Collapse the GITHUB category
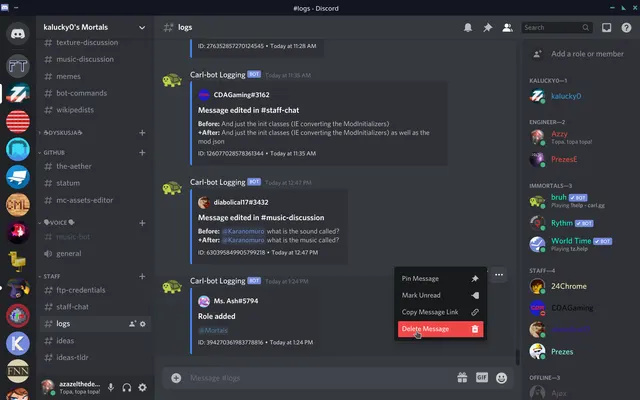Image resolution: width=640 pixels, height=400 pixels. (x=52, y=153)
